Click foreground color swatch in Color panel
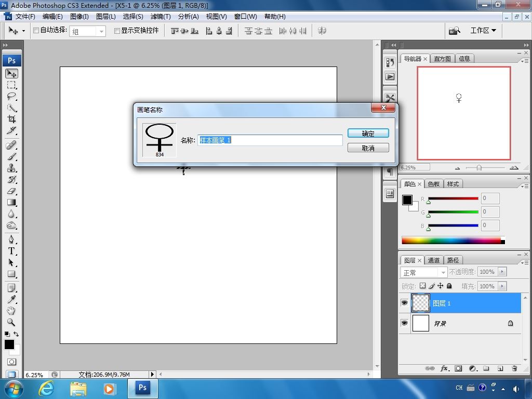The image size is (532, 399). (x=407, y=200)
